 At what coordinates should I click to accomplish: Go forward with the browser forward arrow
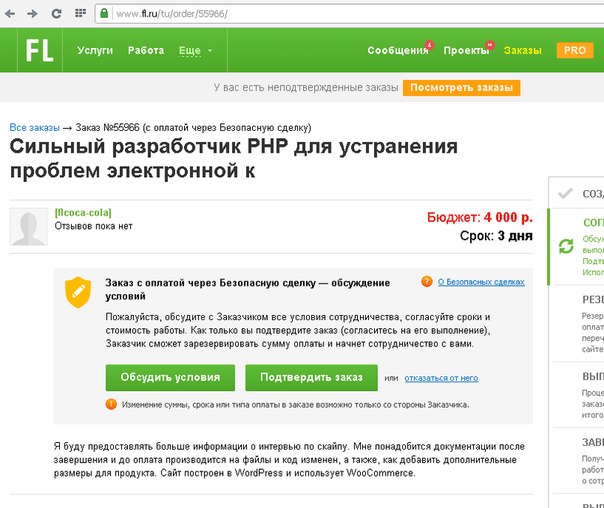[x=32, y=13]
